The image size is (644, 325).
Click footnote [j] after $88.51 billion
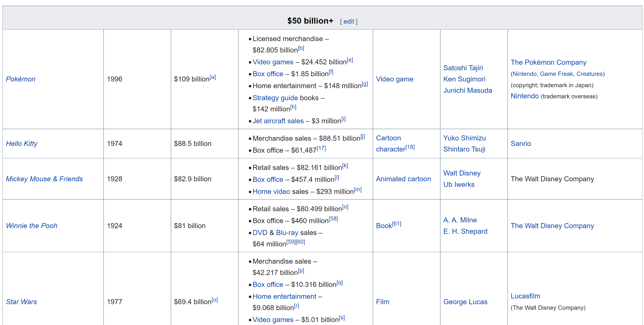(x=363, y=136)
